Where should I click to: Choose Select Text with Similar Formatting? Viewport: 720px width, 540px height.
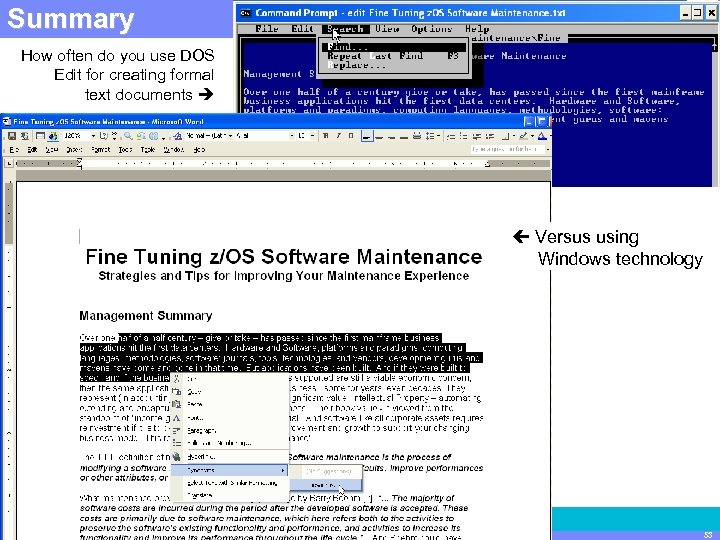[230, 483]
